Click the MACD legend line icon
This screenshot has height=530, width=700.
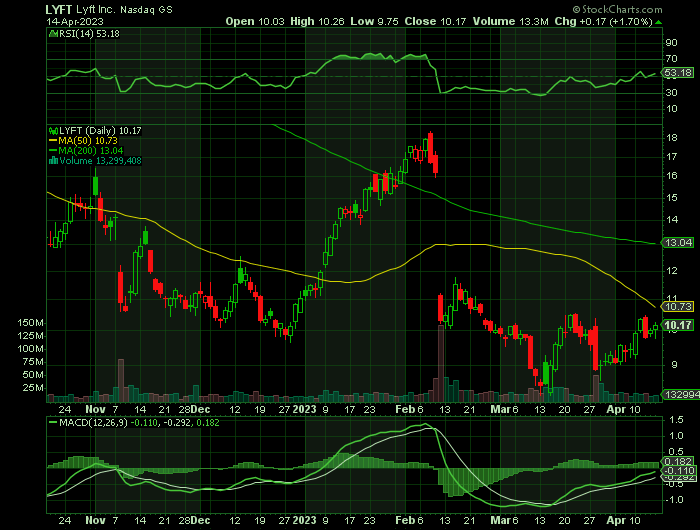[x=53, y=422]
